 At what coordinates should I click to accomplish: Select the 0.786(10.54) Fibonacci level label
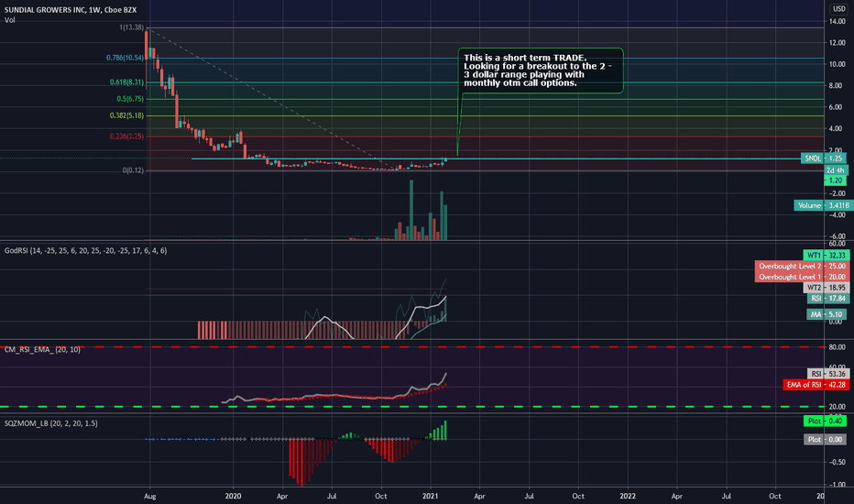tap(126, 57)
